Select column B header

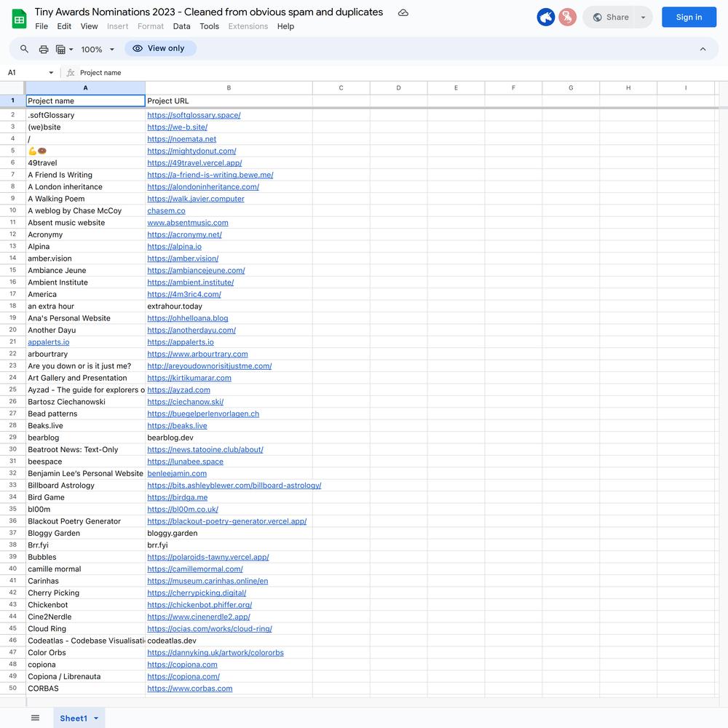coord(229,88)
